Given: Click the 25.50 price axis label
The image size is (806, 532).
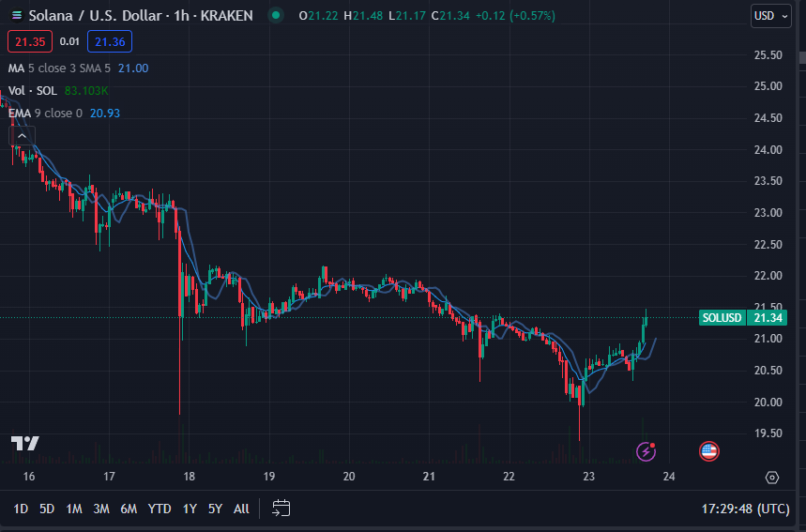Looking at the screenshot, I should 768,55.
